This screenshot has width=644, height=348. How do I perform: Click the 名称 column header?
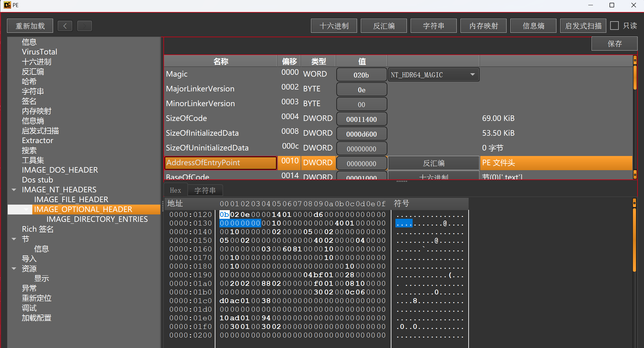point(221,62)
